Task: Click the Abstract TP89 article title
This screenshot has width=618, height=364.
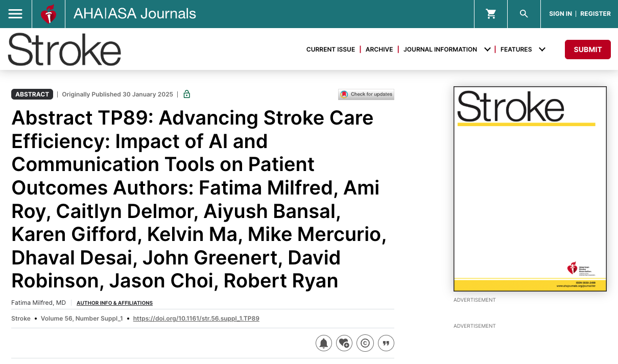Action: pyautogui.click(x=199, y=200)
